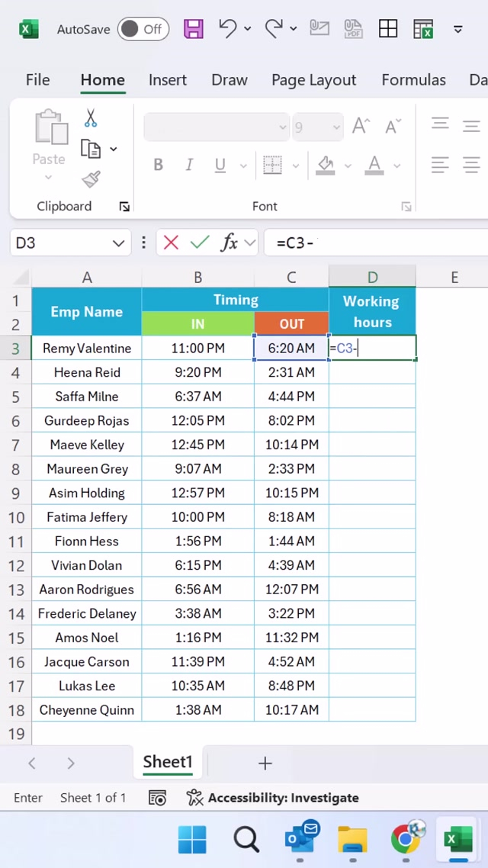
Task: Click the Undo arrow icon
Action: 227,29
